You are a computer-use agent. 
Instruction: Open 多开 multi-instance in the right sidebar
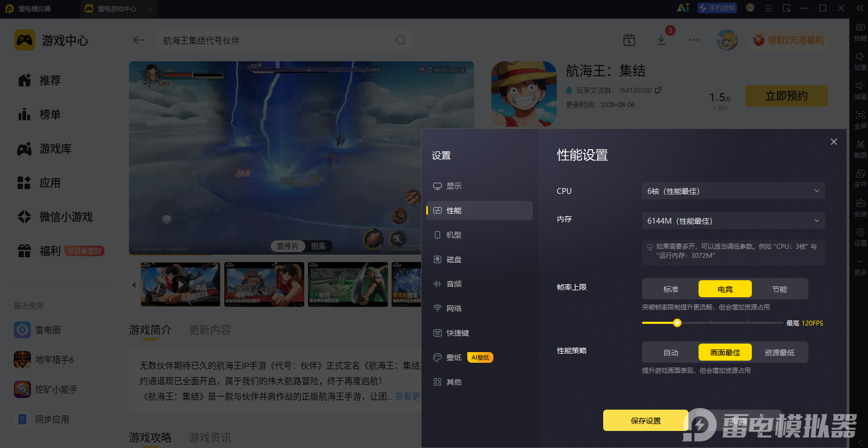(x=860, y=178)
